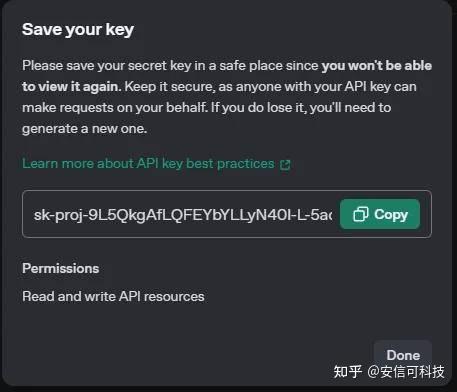Image resolution: width=457 pixels, height=392 pixels.
Task: Copy the secret key with the Copy button label
Action: click(391, 214)
